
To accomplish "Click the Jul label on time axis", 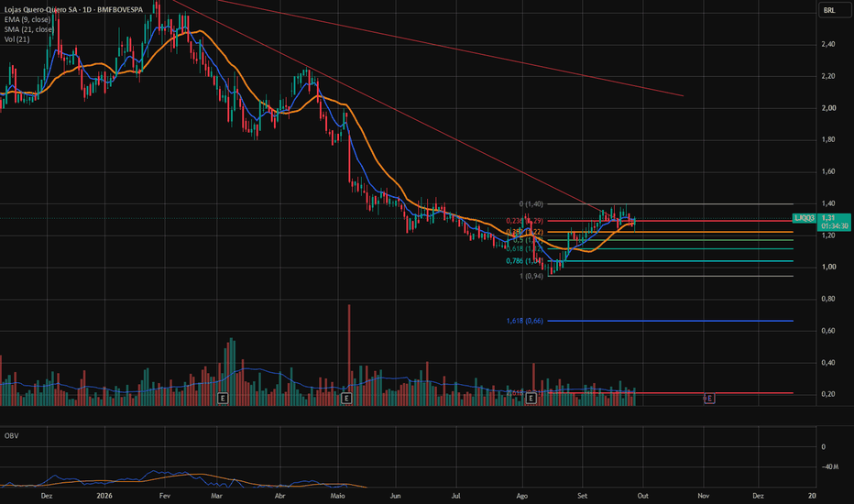I will [456, 496].
